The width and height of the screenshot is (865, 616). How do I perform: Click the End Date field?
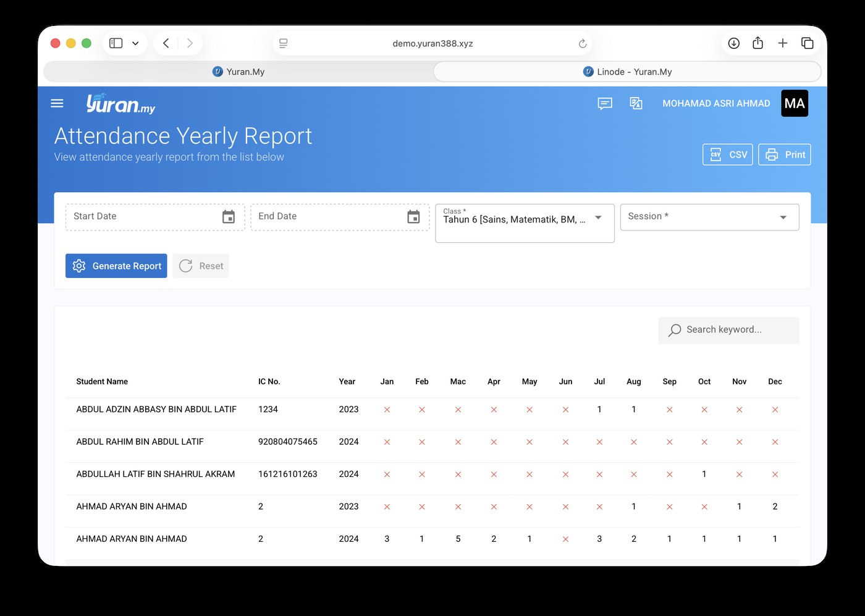(340, 217)
